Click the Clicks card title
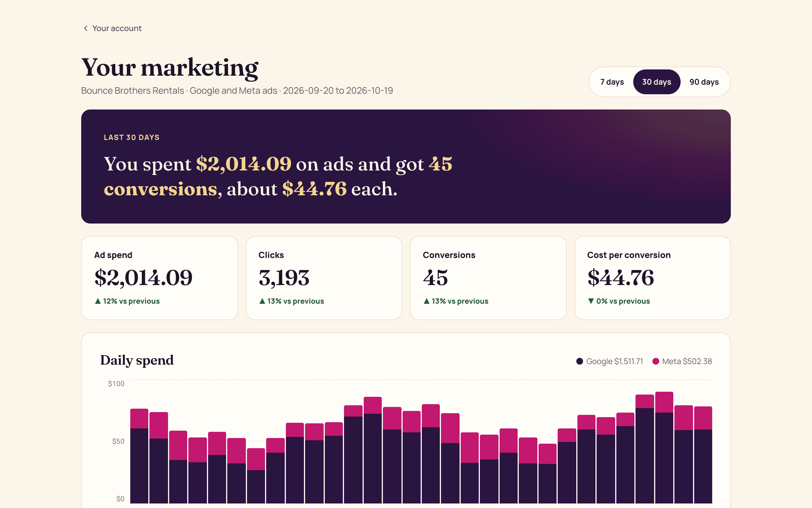Screen dimensions: 812x508 coord(271,255)
